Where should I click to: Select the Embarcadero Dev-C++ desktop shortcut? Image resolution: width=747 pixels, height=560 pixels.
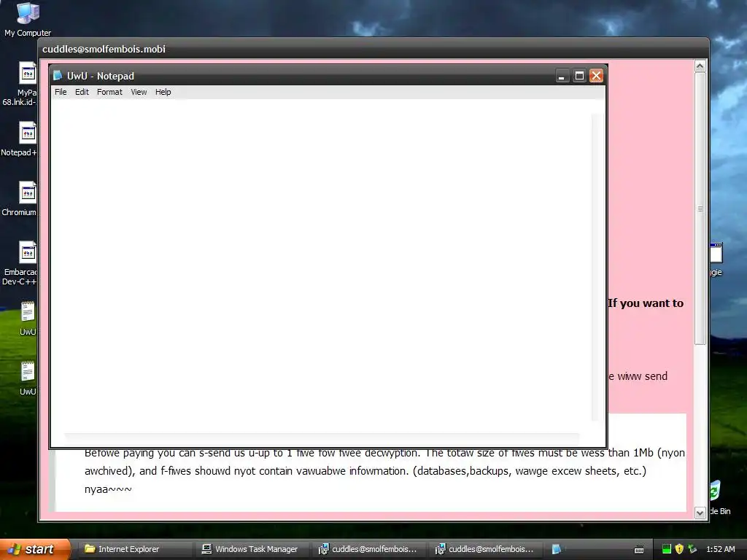26,262
